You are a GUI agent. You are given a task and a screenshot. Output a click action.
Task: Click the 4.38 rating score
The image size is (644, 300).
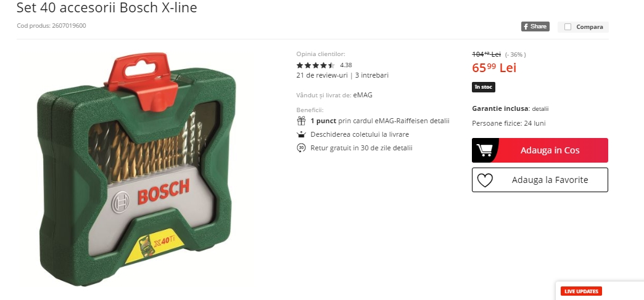point(346,65)
